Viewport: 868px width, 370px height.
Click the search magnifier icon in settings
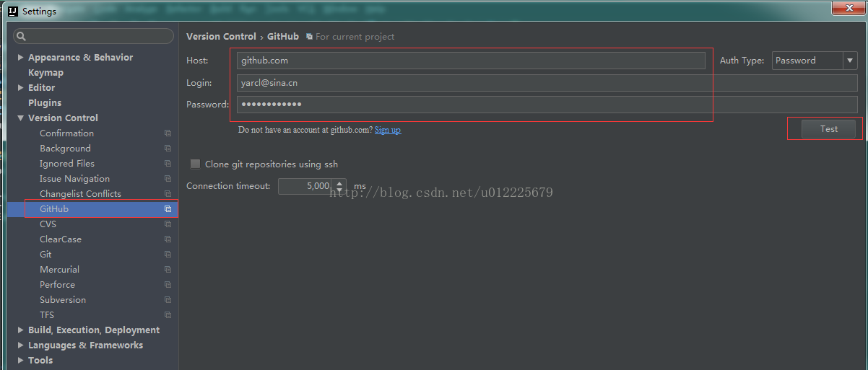pyautogui.click(x=22, y=36)
